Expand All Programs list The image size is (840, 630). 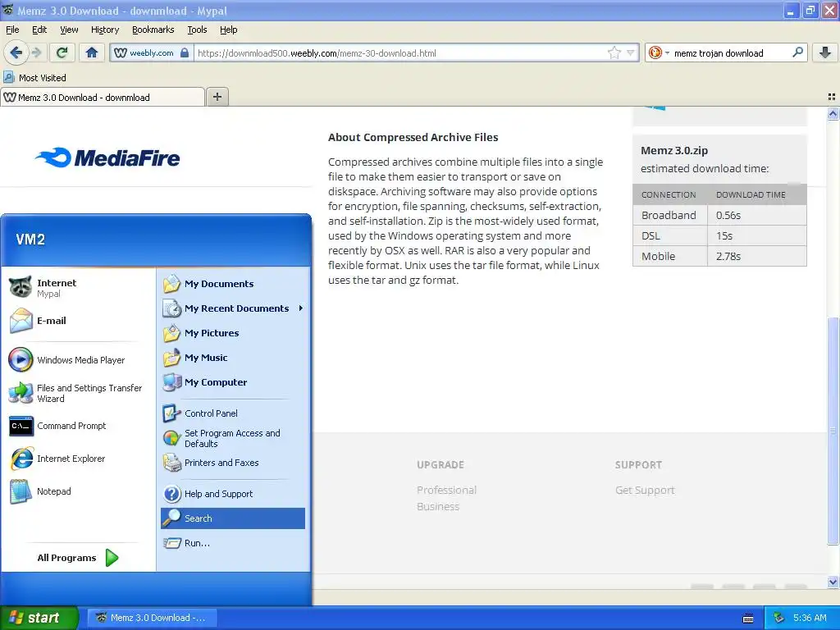pyautogui.click(x=77, y=558)
